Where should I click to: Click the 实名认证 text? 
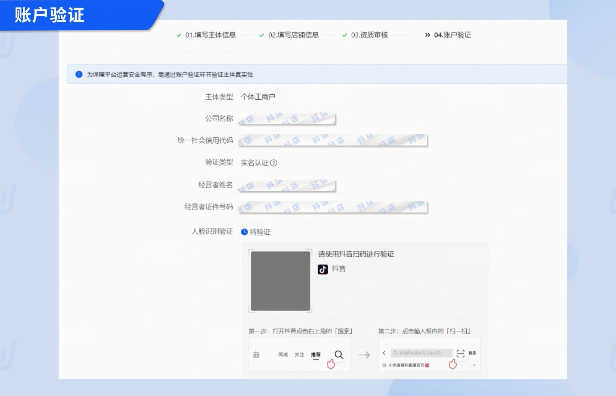(x=255, y=163)
